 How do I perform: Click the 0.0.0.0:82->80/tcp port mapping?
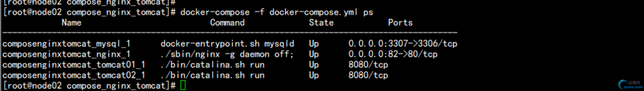coord(393,54)
